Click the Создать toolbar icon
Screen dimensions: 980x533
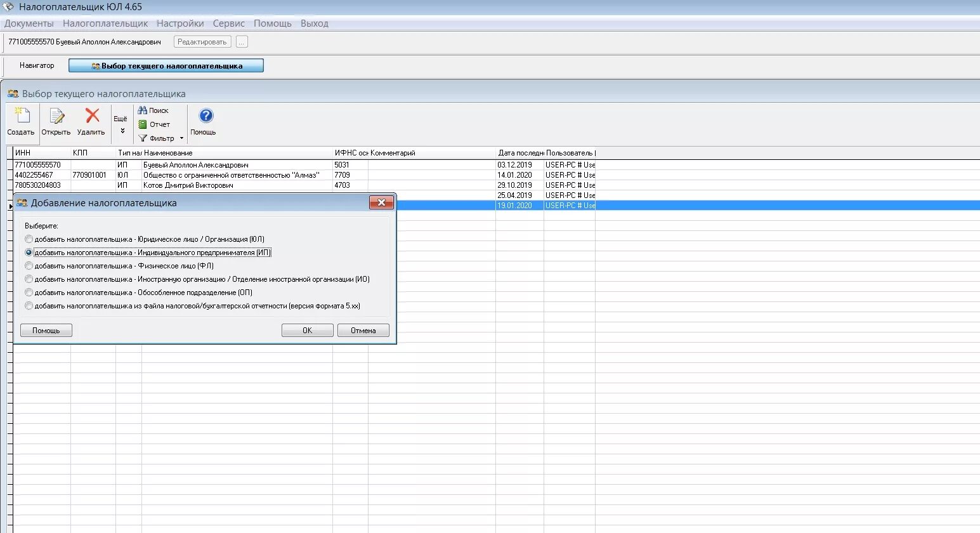pos(22,116)
